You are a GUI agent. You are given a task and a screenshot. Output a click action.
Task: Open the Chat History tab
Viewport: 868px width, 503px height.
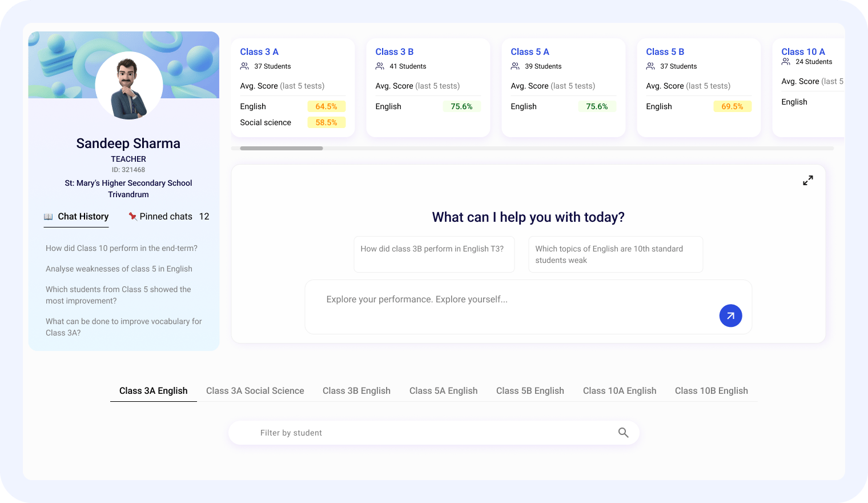coord(83,217)
